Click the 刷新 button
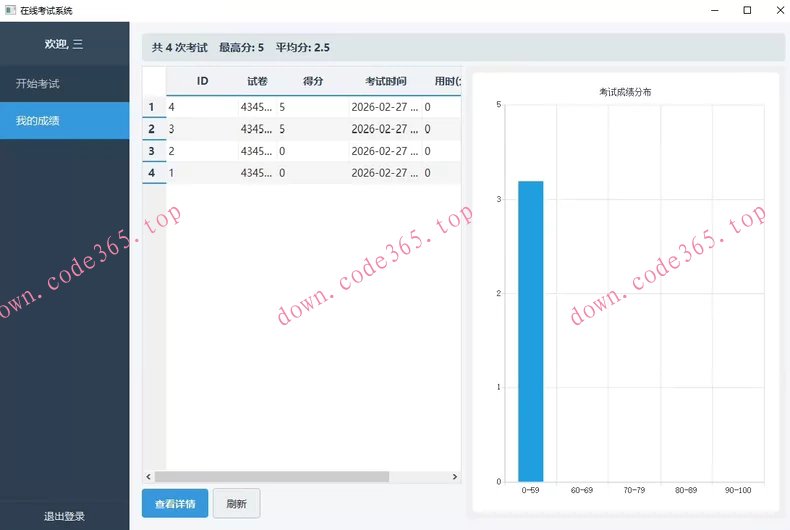The width and height of the screenshot is (790, 530). tap(236, 503)
